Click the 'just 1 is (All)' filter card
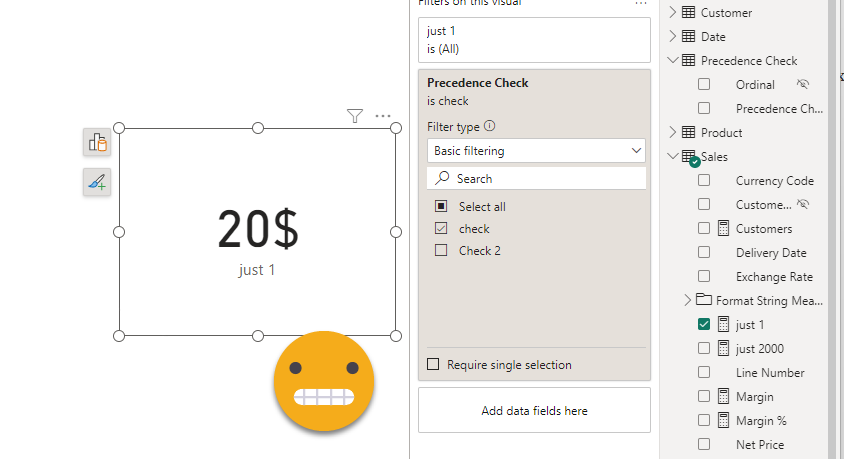The image size is (844, 459). 534,40
